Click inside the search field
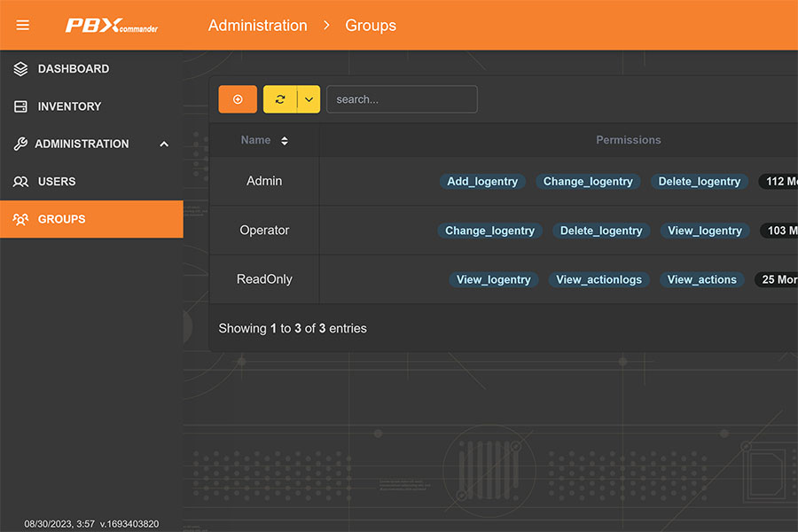Viewport: 798px width, 532px height. click(402, 99)
